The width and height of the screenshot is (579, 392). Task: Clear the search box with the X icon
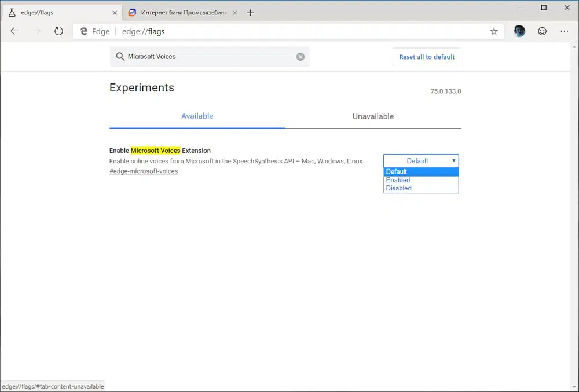[x=301, y=57]
